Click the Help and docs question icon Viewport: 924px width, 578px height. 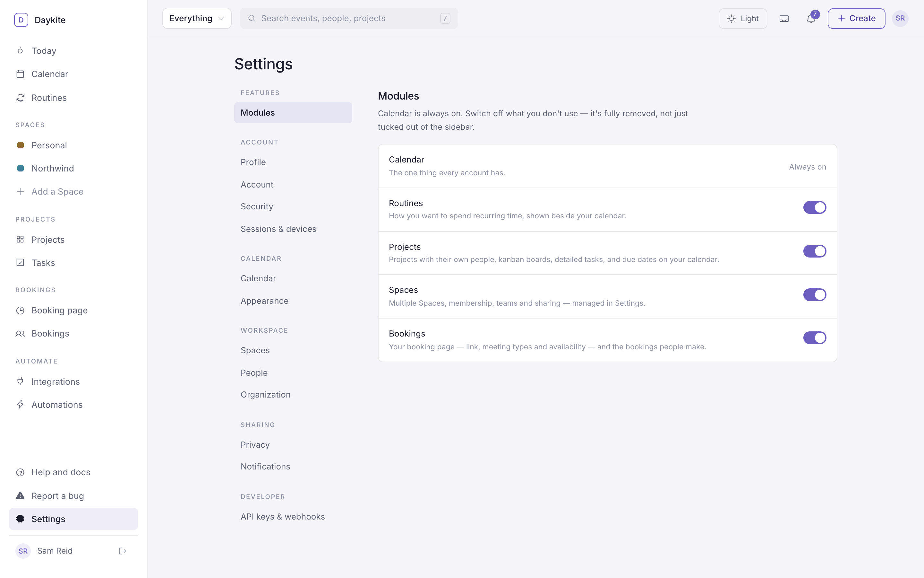[20, 472]
